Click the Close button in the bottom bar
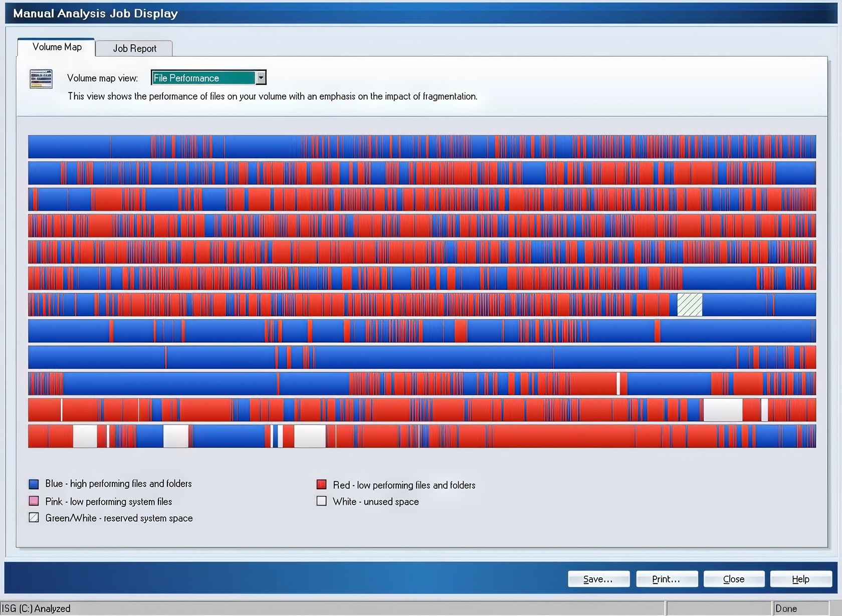The height and width of the screenshot is (616, 842). tap(734, 579)
